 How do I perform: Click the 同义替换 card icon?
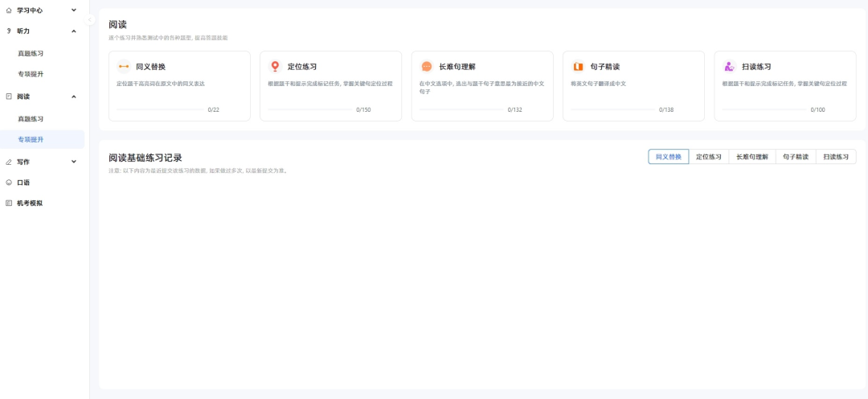124,67
